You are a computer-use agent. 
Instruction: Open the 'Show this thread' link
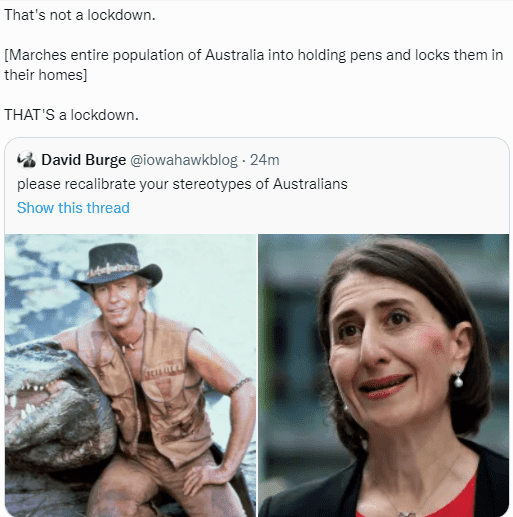pyautogui.click(x=73, y=208)
